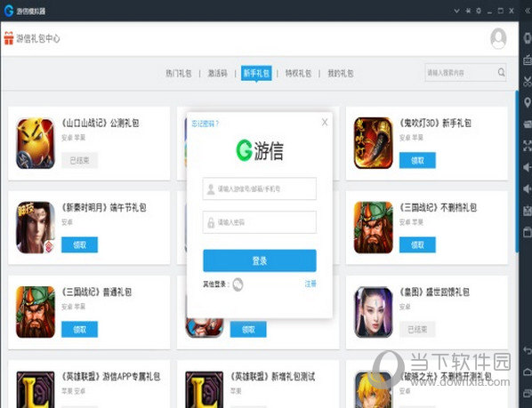The height and width of the screenshot is (408, 532).
Task: Click 已结束 on the 《皇图》盛世回馈礼包 card
Action: click(417, 330)
